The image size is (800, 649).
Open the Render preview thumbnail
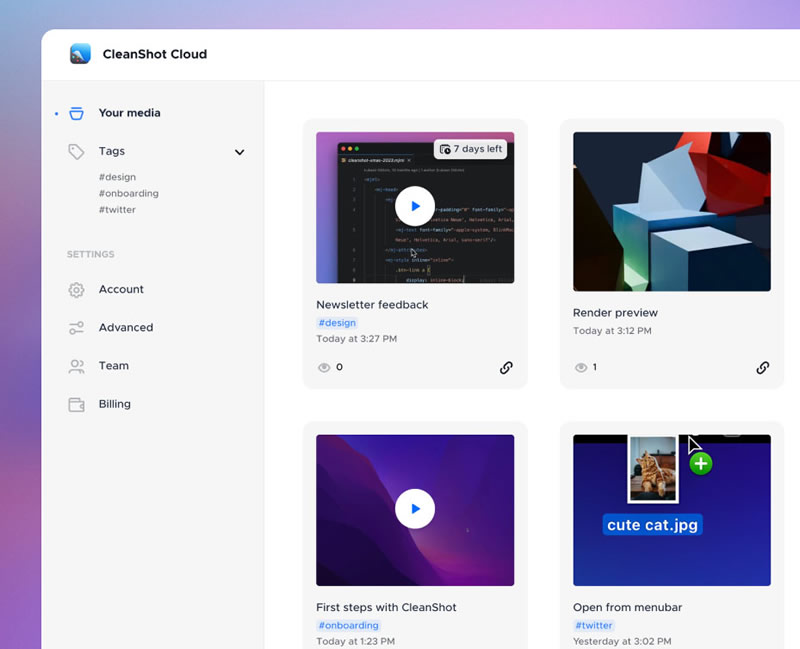[671, 211]
